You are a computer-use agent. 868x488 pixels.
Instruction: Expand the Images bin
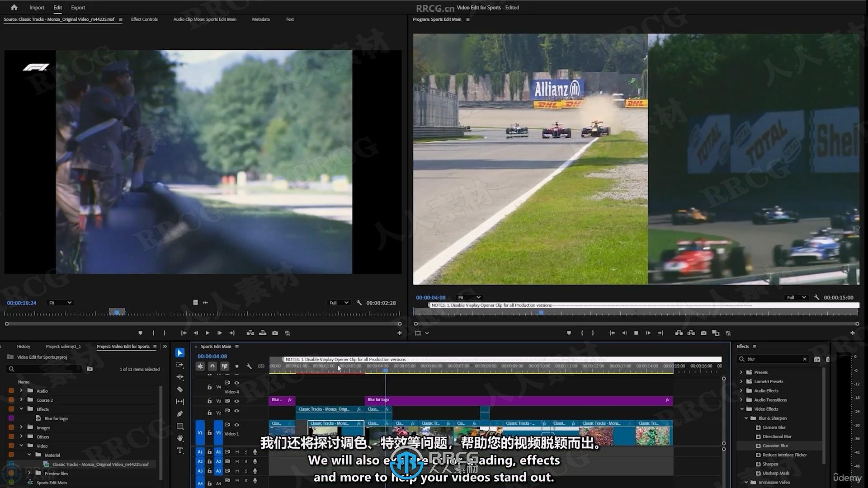21,427
